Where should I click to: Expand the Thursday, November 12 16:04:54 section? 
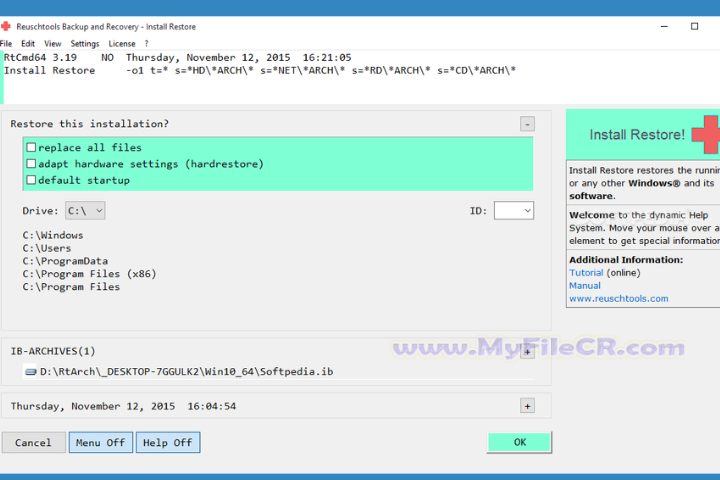527,406
